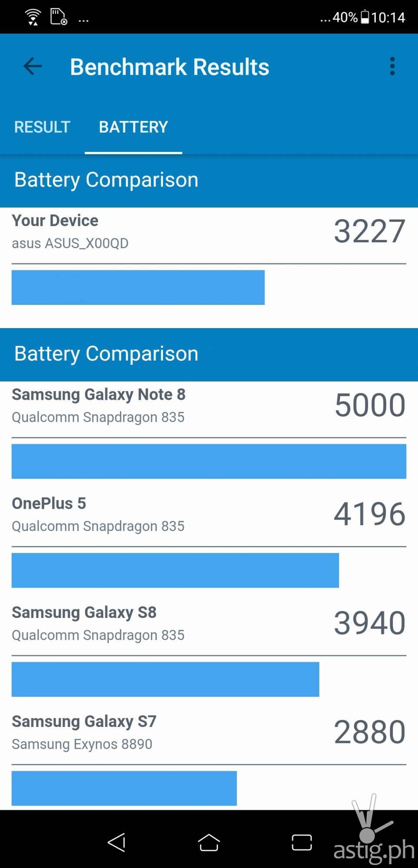
Task: Open recent apps via square button
Action: click(302, 842)
